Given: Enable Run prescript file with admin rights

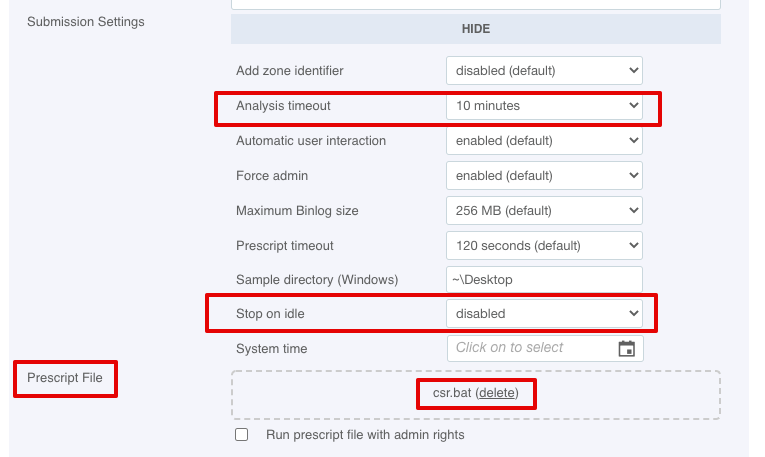Looking at the screenshot, I should pos(242,435).
